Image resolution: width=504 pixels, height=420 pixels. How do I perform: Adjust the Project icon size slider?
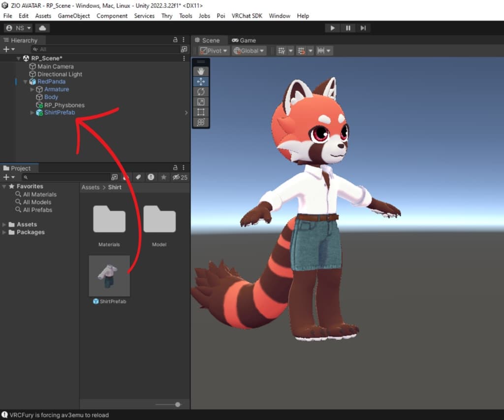(x=177, y=404)
